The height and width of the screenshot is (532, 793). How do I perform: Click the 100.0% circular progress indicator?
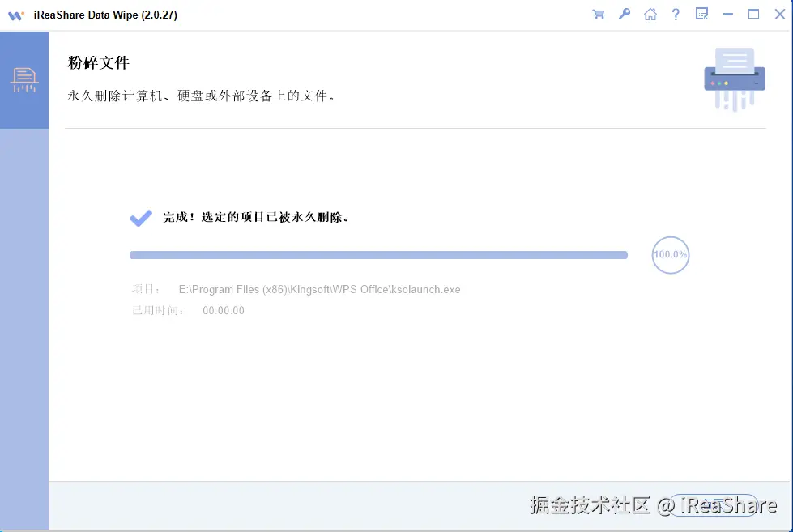click(x=670, y=255)
